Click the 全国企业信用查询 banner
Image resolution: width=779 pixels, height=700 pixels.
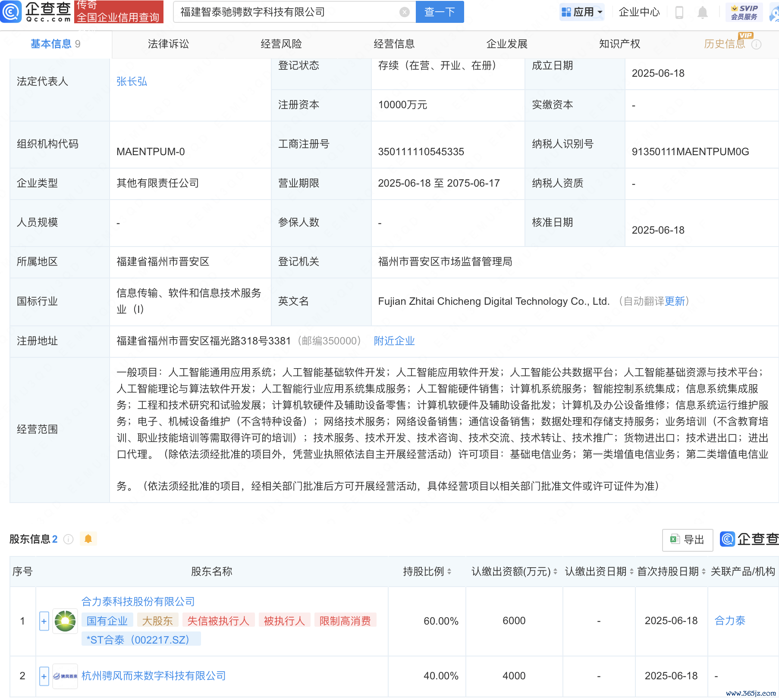pyautogui.click(x=119, y=12)
